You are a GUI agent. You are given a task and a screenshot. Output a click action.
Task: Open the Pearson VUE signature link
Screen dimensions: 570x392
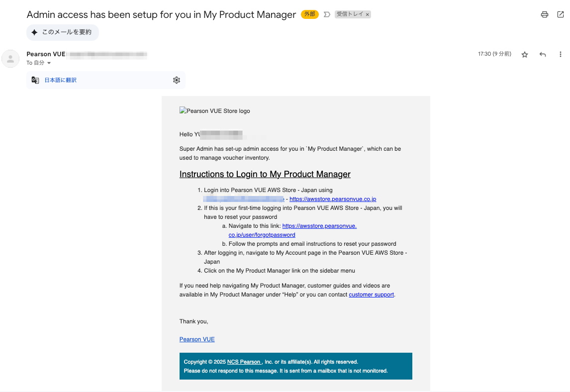click(197, 339)
